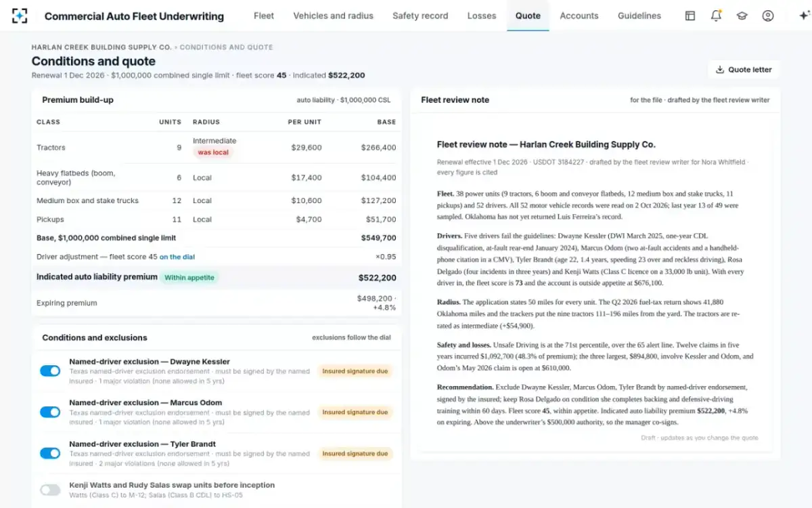
Task: Click the app logo icon
Action: (x=20, y=16)
